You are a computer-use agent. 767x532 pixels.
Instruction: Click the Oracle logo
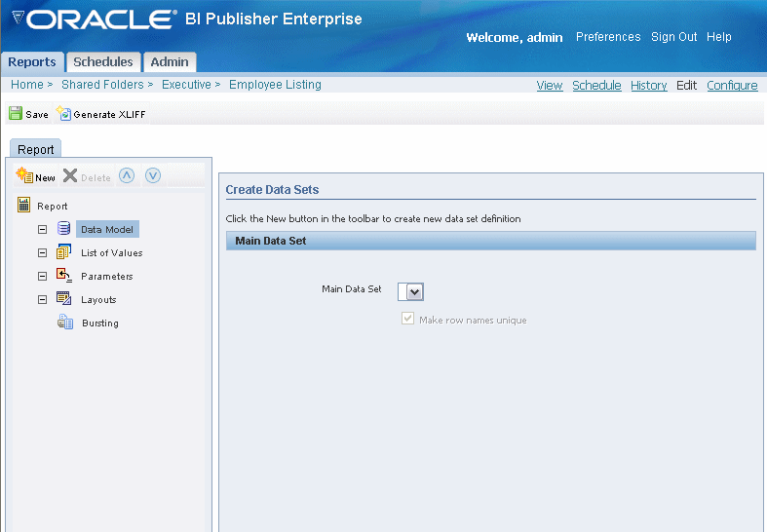(x=95, y=19)
